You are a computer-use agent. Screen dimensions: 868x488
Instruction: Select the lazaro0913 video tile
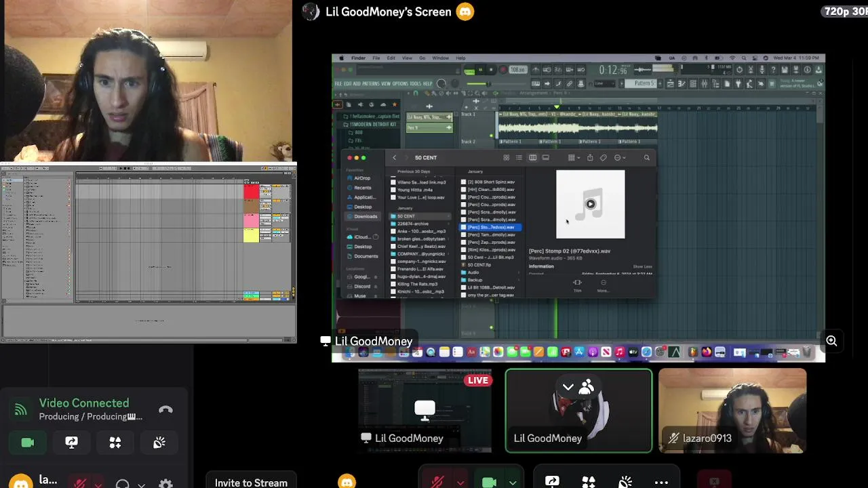pyautogui.click(x=732, y=410)
